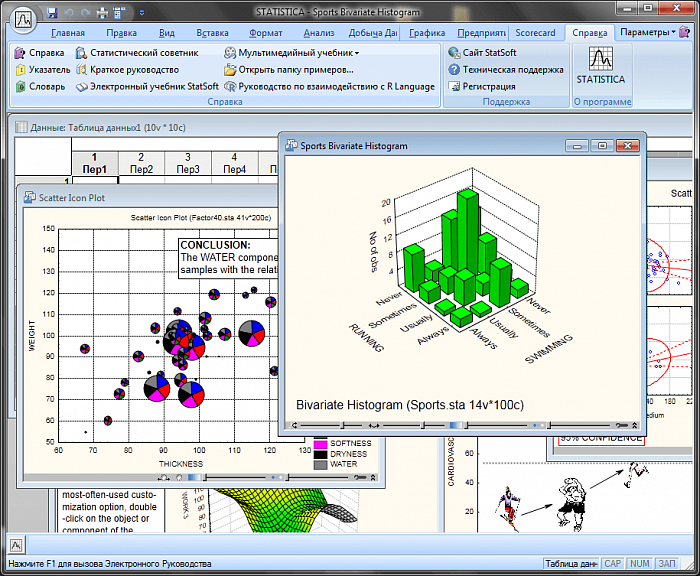Toggle the CAP status bar indicator

tap(613, 564)
